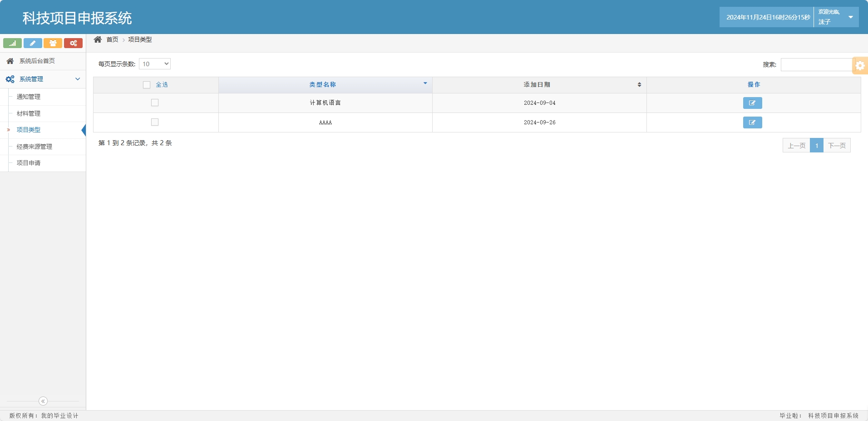Open the orange settings gear panel

tap(860, 65)
